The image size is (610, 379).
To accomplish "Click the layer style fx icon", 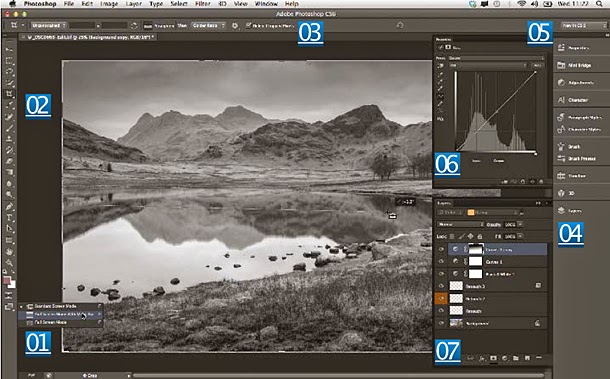I will click(482, 358).
